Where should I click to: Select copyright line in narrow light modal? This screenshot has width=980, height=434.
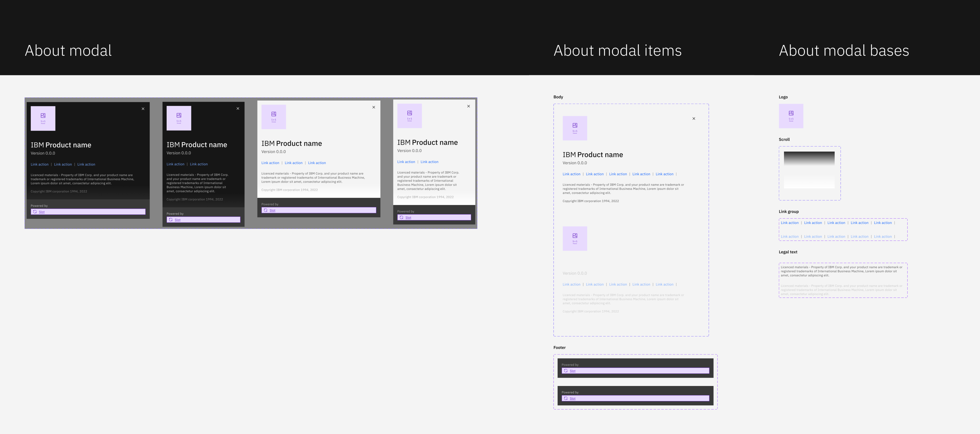pos(425,197)
